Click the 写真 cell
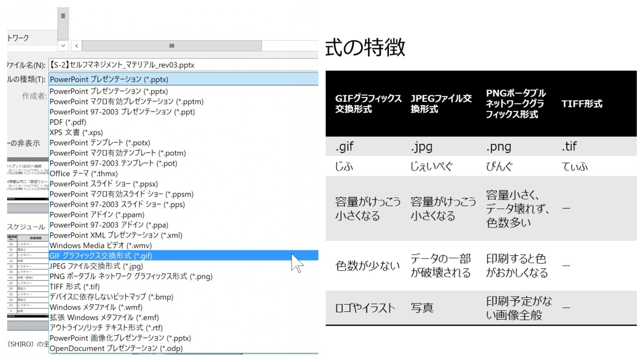 click(422, 308)
